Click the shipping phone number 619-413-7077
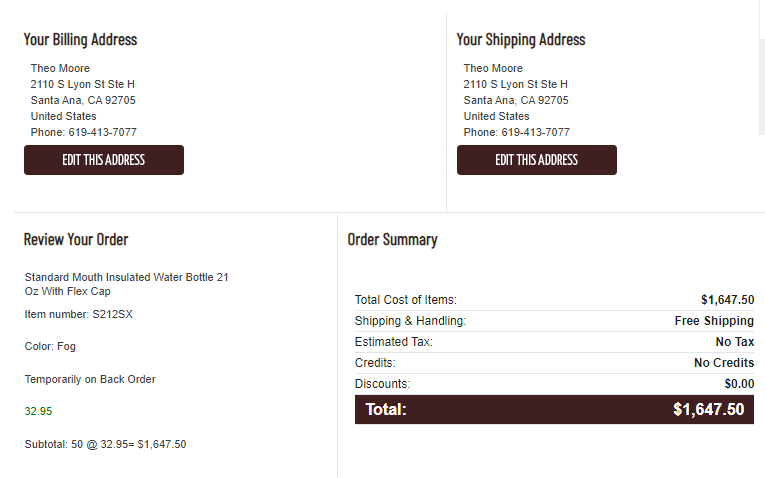Screen dimensions: 765x478 click(x=535, y=132)
